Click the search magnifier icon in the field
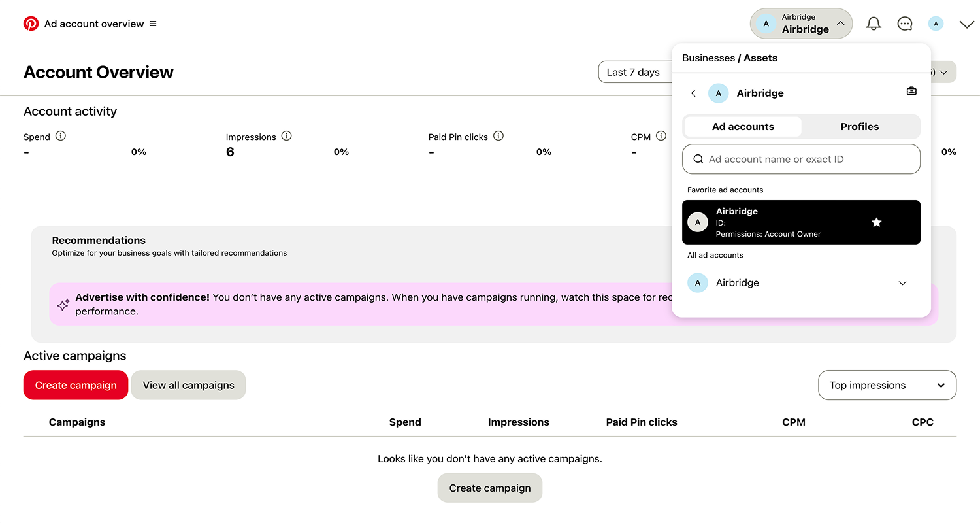 [x=698, y=159]
